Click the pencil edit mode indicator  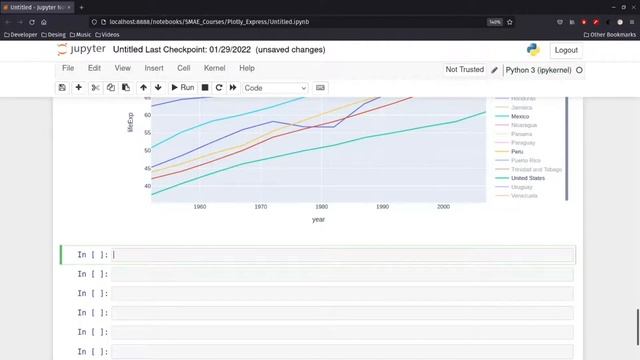[494, 70]
